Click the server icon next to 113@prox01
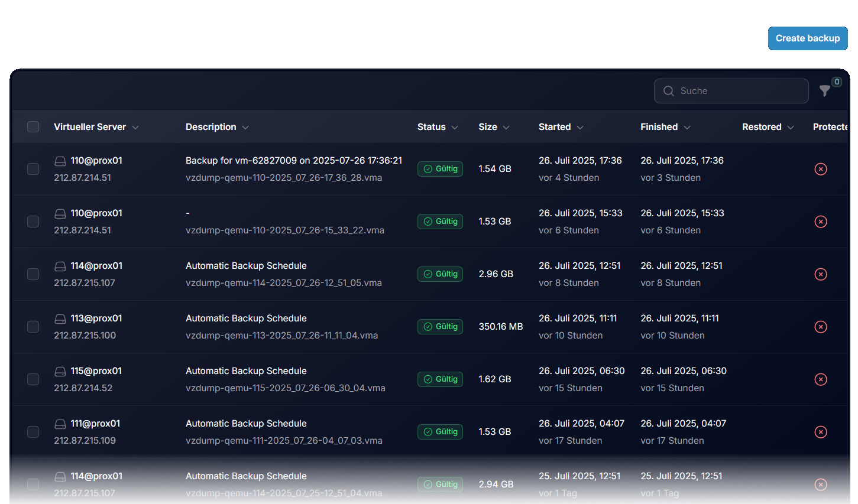 [60, 318]
